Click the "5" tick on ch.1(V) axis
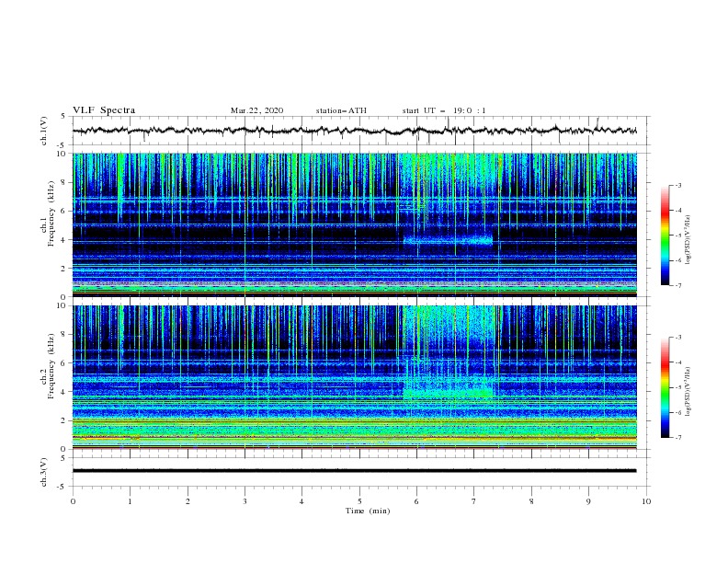The image size is (728, 563). click(x=64, y=116)
